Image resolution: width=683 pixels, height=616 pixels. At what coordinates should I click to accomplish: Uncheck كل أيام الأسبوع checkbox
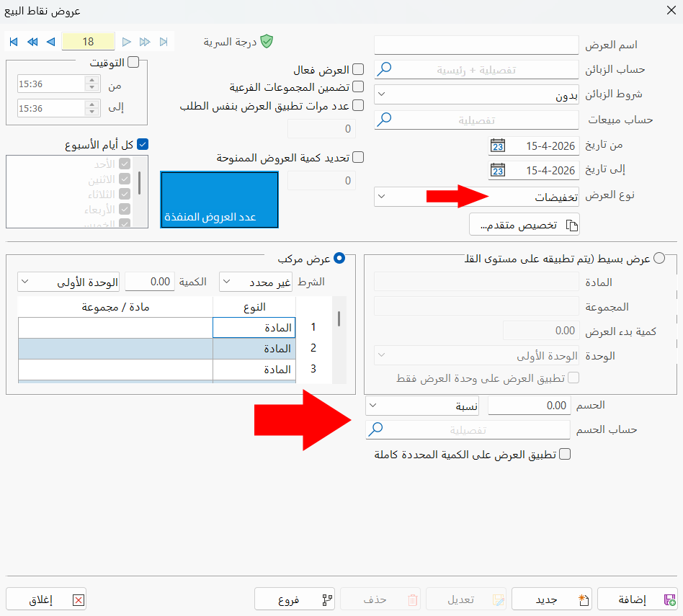pyautogui.click(x=143, y=144)
